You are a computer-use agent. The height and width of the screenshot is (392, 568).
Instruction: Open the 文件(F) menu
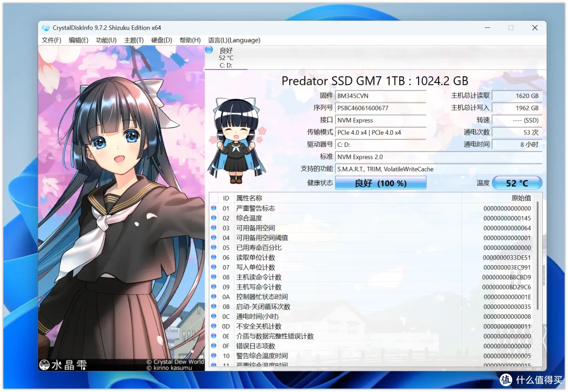coord(52,40)
